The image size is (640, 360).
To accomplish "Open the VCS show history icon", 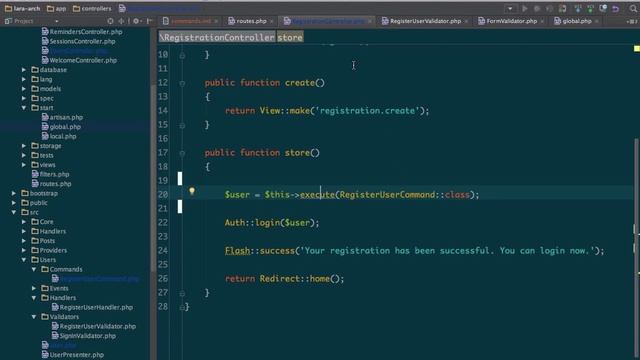I will pyautogui.click(x=603, y=9).
